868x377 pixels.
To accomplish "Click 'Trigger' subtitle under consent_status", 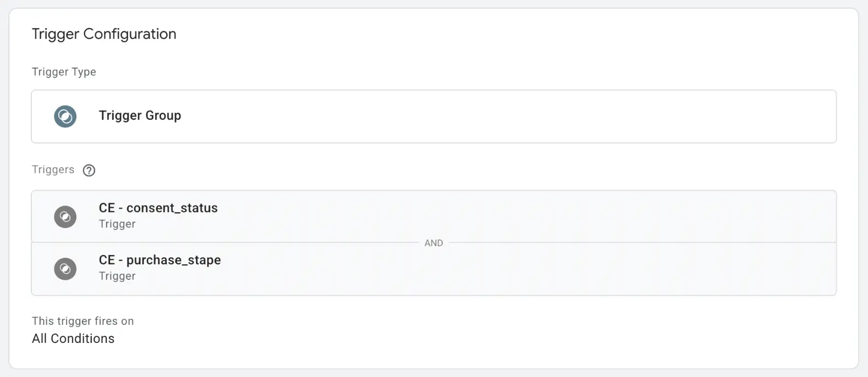I will pos(117,224).
